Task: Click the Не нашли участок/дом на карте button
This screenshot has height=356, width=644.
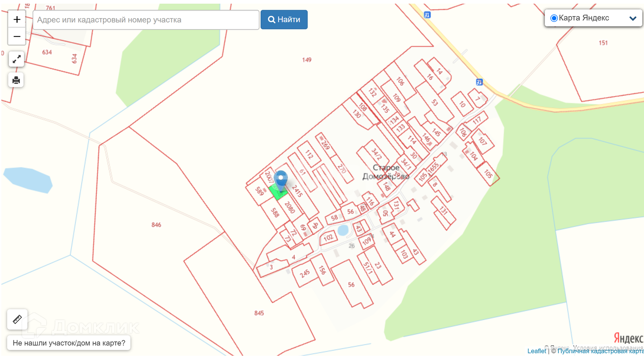Action: (69, 343)
